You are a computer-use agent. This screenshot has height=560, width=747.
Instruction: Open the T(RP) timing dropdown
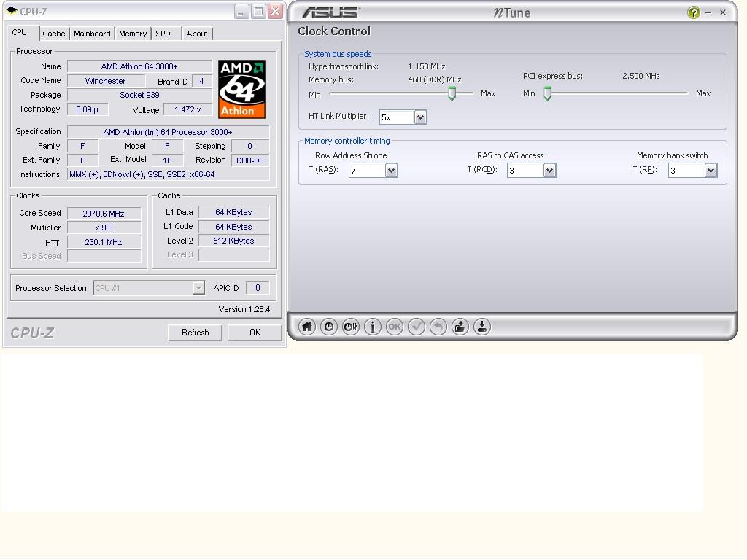[711, 171]
